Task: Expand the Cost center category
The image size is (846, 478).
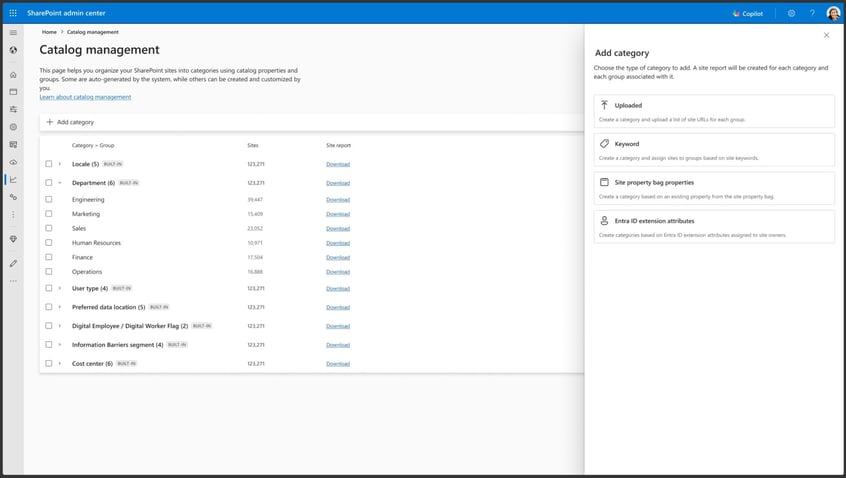Action: (60, 363)
